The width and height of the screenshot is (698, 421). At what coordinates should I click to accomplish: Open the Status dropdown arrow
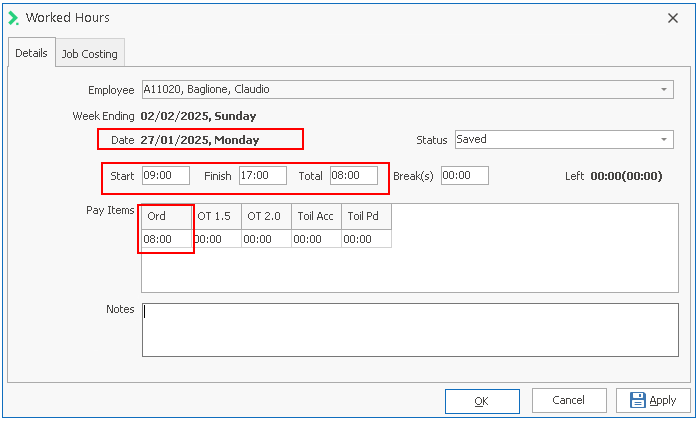tap(665, 140)
